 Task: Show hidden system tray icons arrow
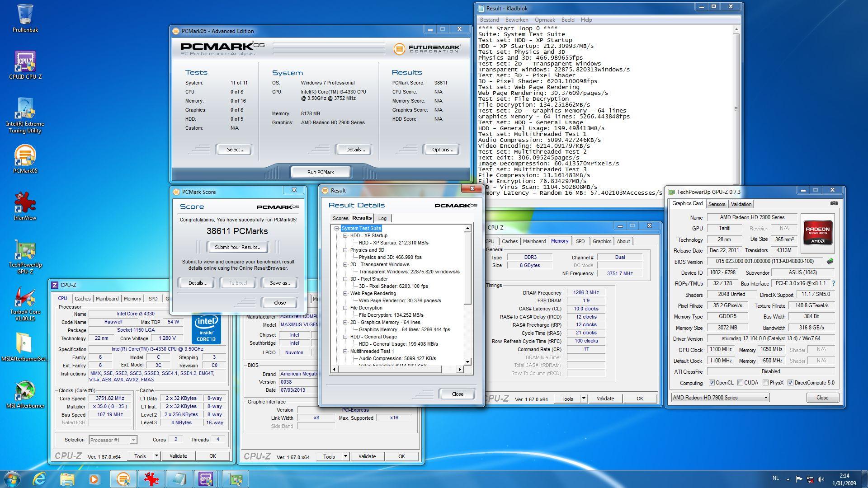(788, 479)
